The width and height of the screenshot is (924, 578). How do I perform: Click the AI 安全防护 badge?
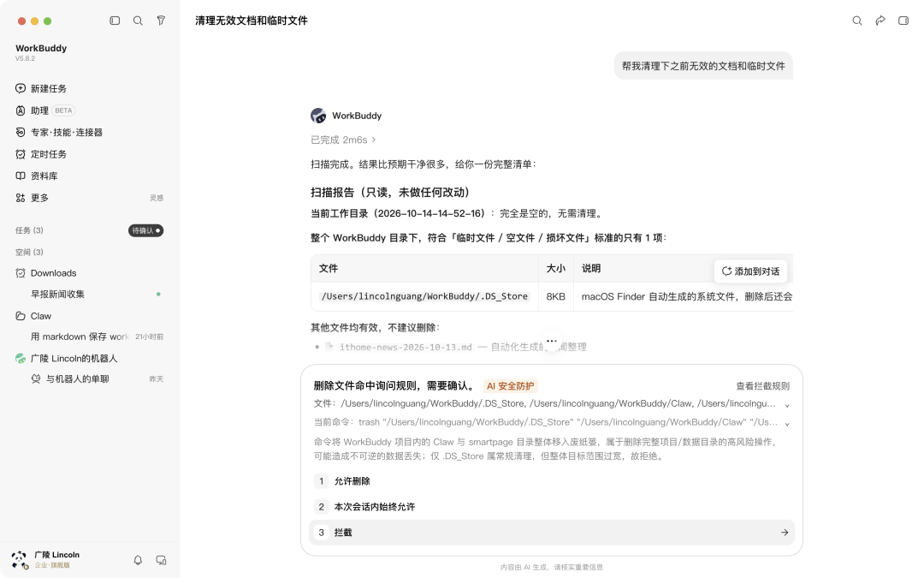510,386
